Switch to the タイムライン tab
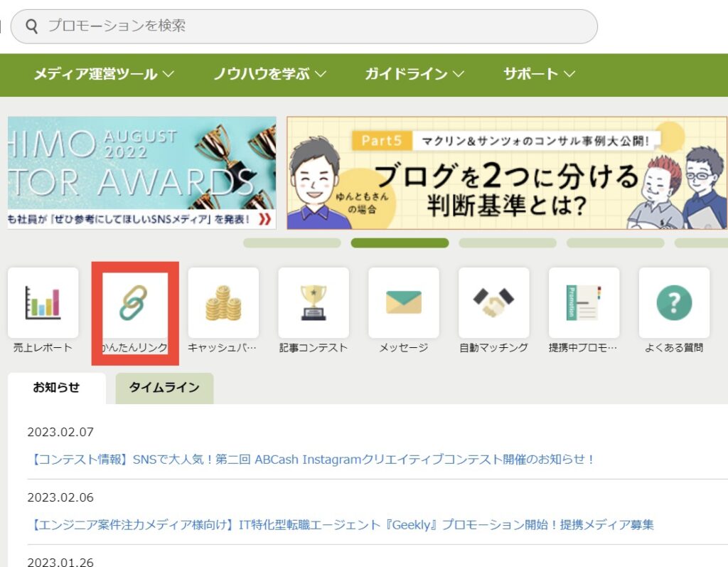This screenshot has height=567, width=728. click(x=164, y=388)
